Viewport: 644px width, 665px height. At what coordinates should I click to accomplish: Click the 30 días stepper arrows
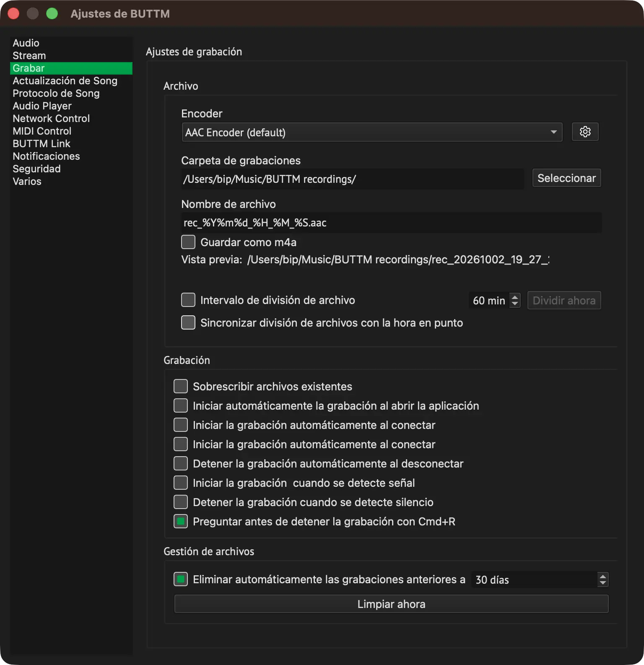tap(603, 579)
